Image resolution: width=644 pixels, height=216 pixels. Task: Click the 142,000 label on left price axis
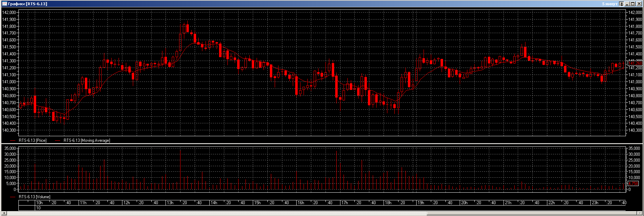coord(9,13)
